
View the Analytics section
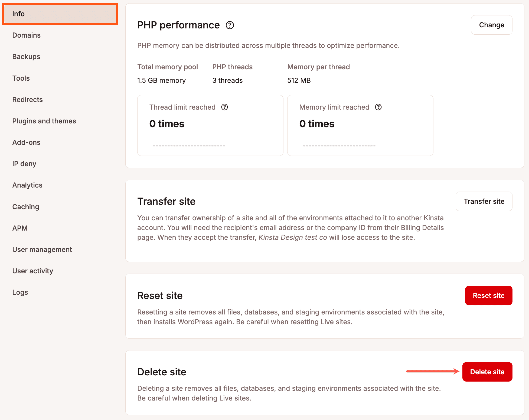[27, 185]
